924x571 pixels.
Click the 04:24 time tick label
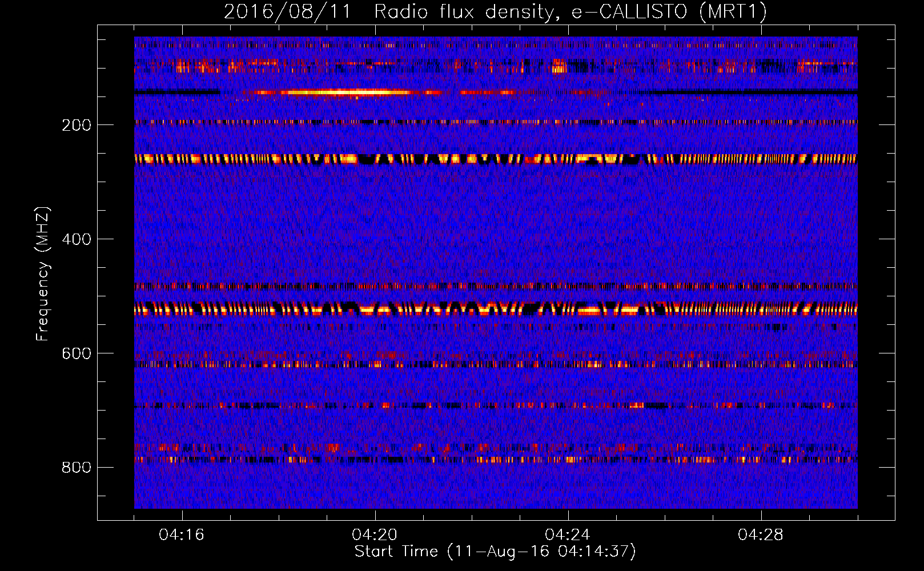click(x=568, y=534)
